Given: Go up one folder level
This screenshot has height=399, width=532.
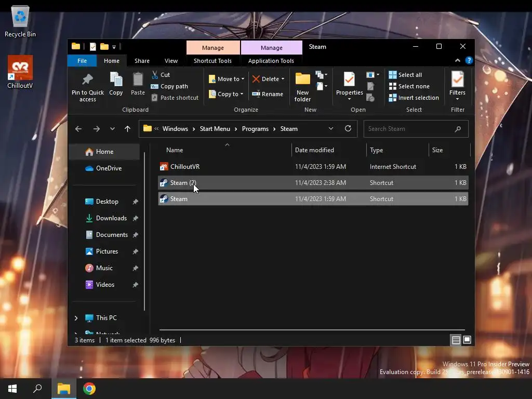Looking at the screenshot, I should (128, 129).
